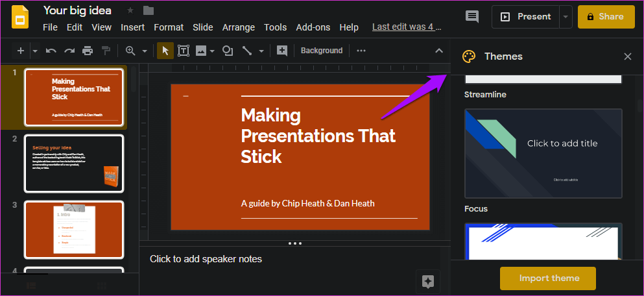Move presentation using the folder icon
This screenshot has height=296, width=644.
(149, 10)
